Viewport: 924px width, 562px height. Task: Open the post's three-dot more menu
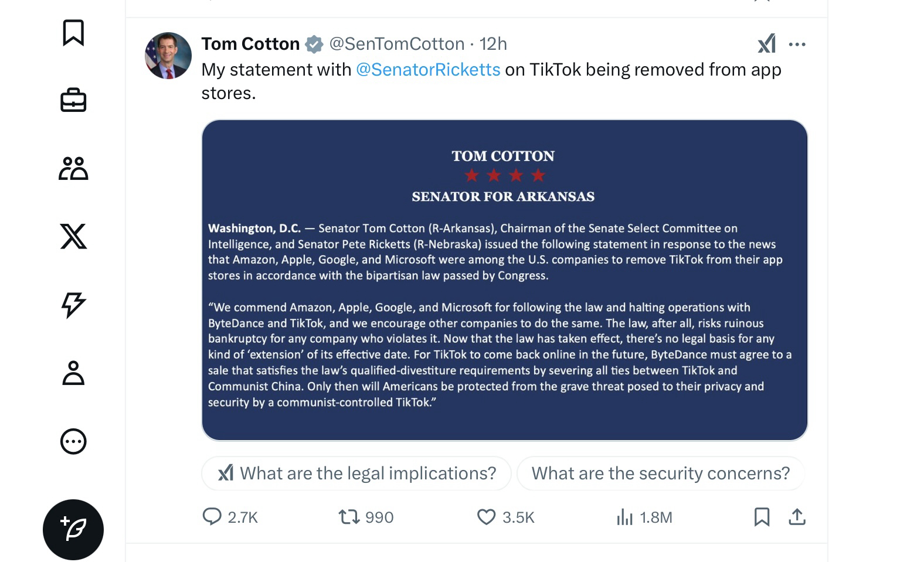click(x=797, y=45)
